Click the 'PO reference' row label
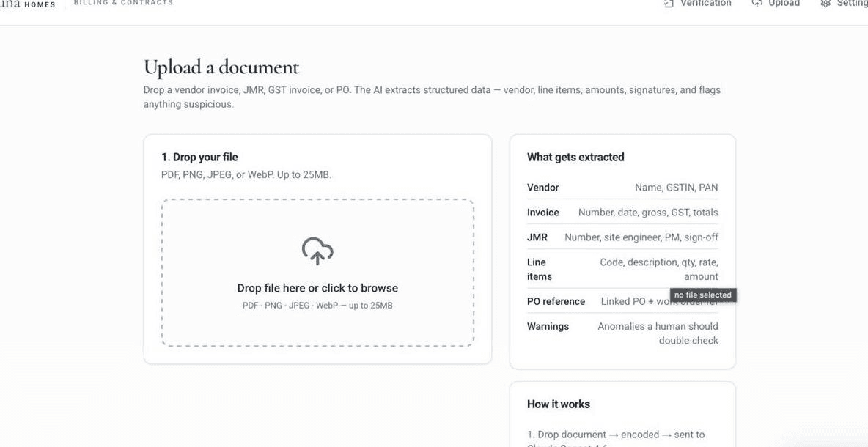This screenshot has width=868, height=447. 556,301
